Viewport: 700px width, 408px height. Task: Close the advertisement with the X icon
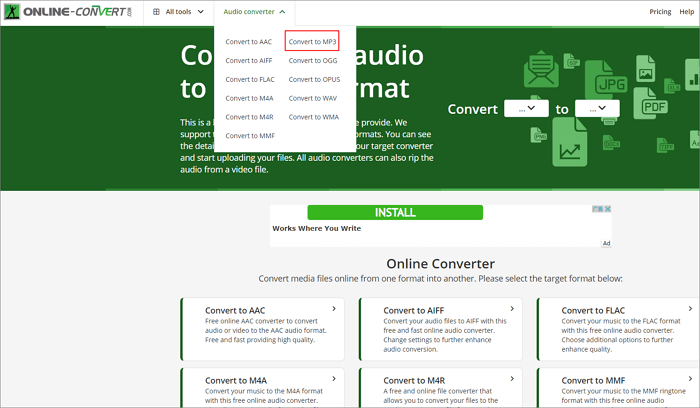[x=608, y=209]
